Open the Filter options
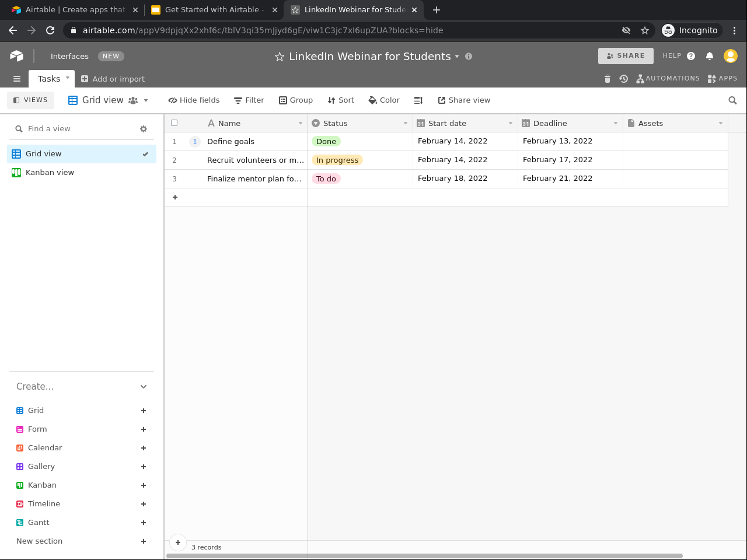This screenshot has width=747, height=560. pos(249,100)
